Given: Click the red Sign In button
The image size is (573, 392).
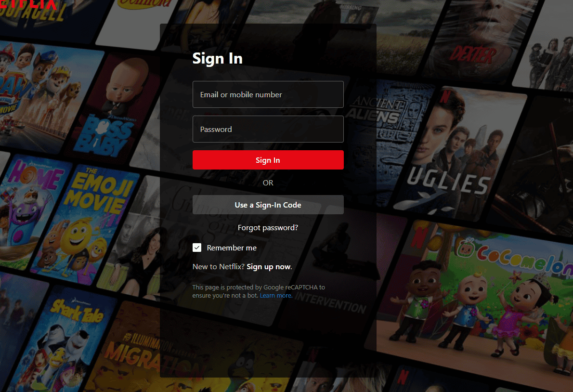Looking at the screenshot, I should [268, 160].
